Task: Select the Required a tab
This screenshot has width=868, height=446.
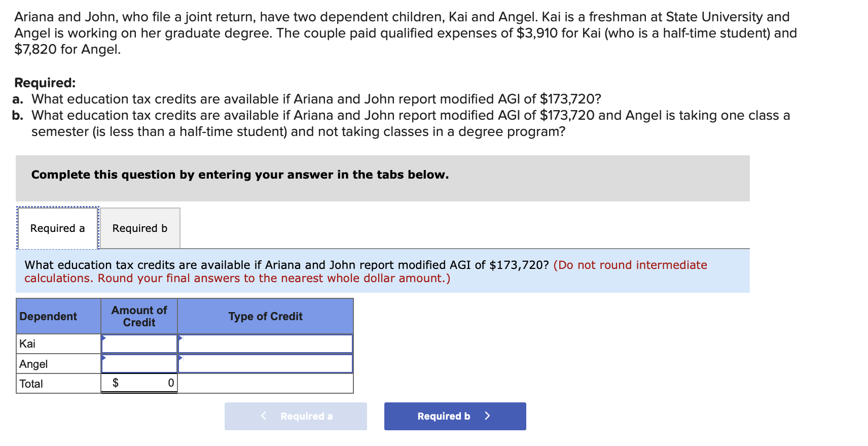Action: [57, 228]
